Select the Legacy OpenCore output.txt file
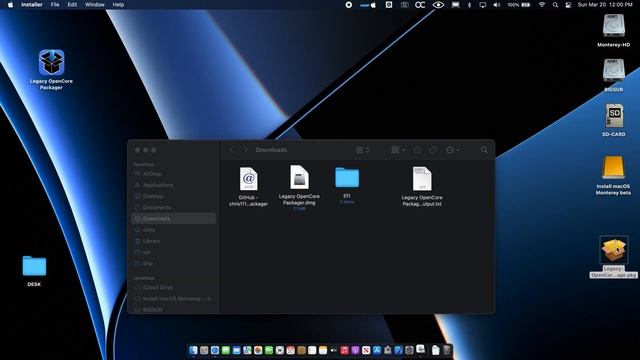This screenshot has height=360, width=640. tap(422, 178)
